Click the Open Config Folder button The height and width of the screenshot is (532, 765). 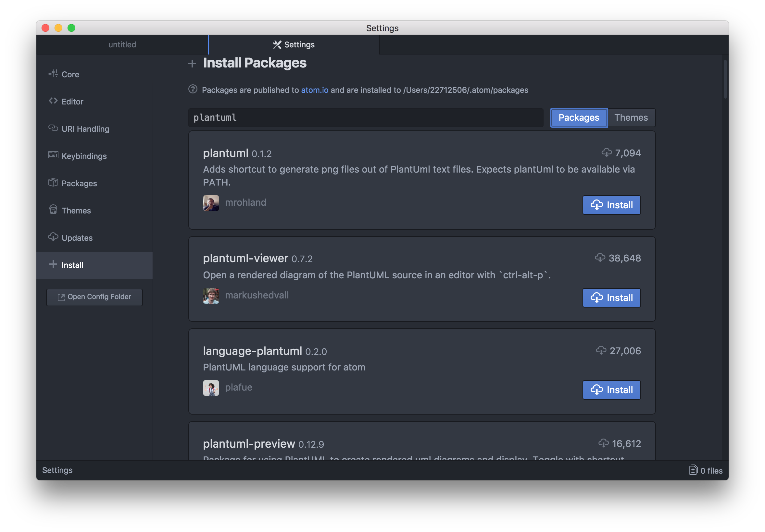tap(94, 297)
